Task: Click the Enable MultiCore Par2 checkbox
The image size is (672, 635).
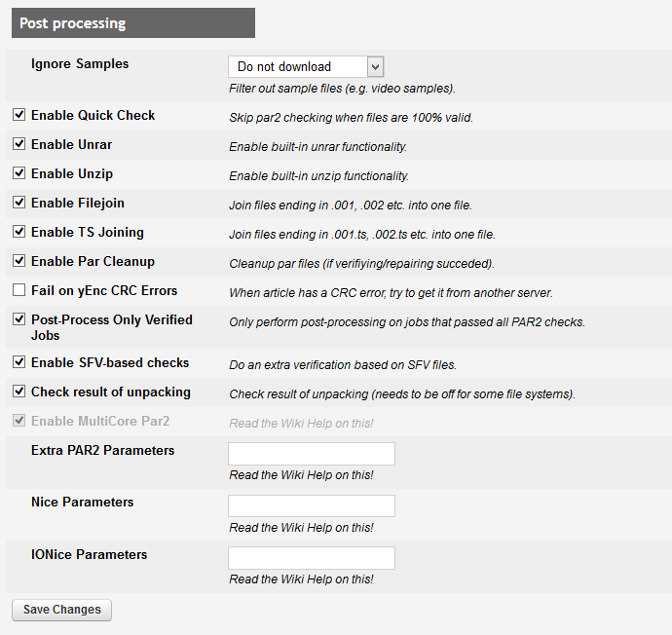Action: (x=19, y=421)
